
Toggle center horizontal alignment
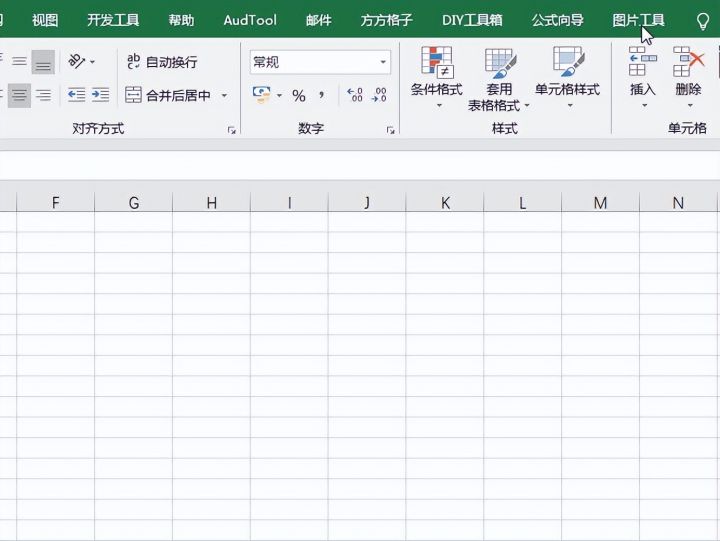[x=19, y=96]
